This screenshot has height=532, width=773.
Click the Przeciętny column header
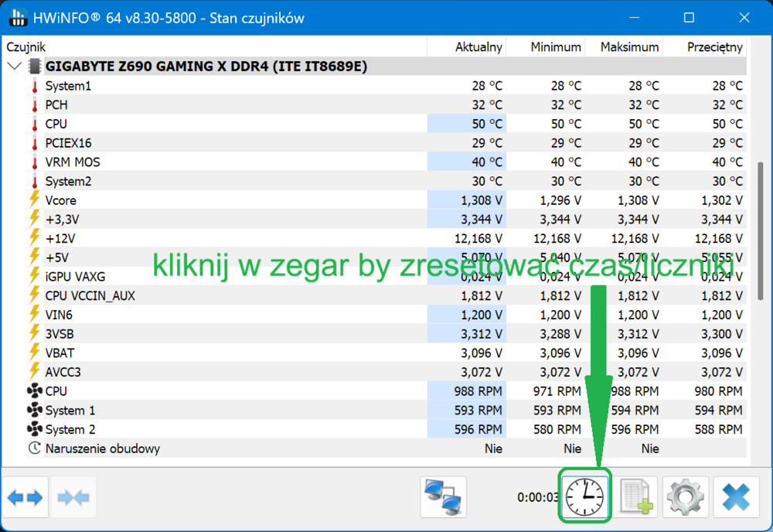point(704,47)
